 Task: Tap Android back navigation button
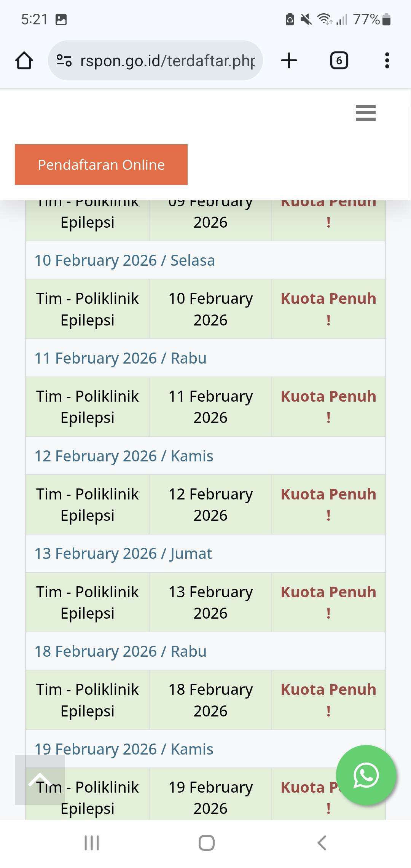[322, 843]
